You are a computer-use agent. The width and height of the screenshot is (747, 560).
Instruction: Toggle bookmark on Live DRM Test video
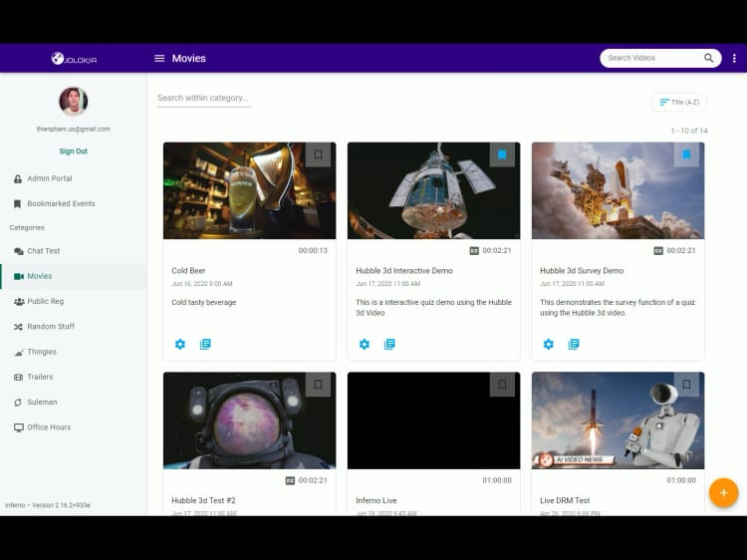click(686, 385)
